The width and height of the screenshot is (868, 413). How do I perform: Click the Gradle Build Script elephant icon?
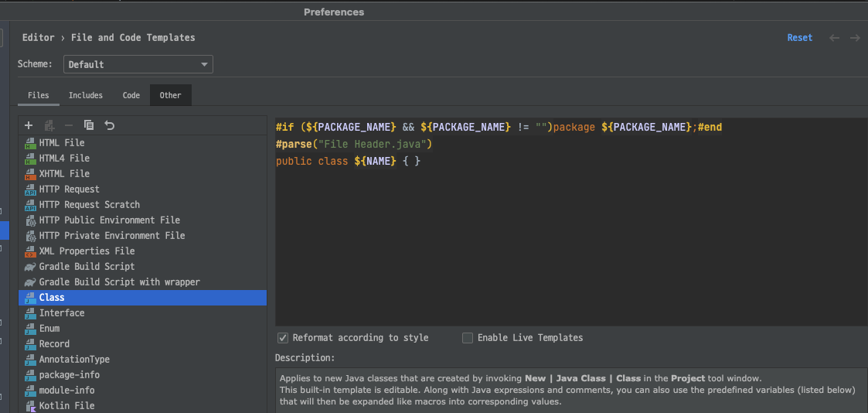tap(30, 267)
